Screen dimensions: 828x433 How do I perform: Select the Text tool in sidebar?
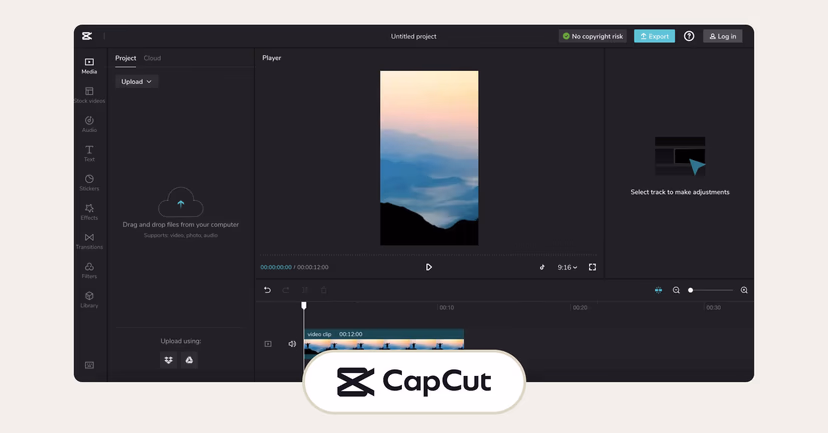click(x=89, y=154)
